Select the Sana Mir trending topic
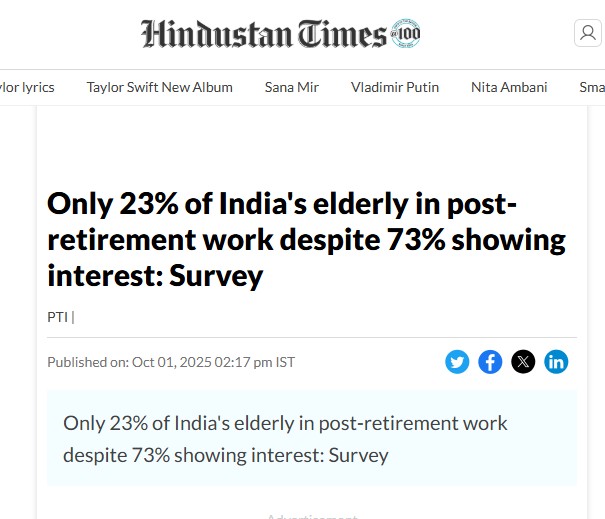The width and height of the screenshot is (605, 519). pyautogui.click(x=292, y=87)
